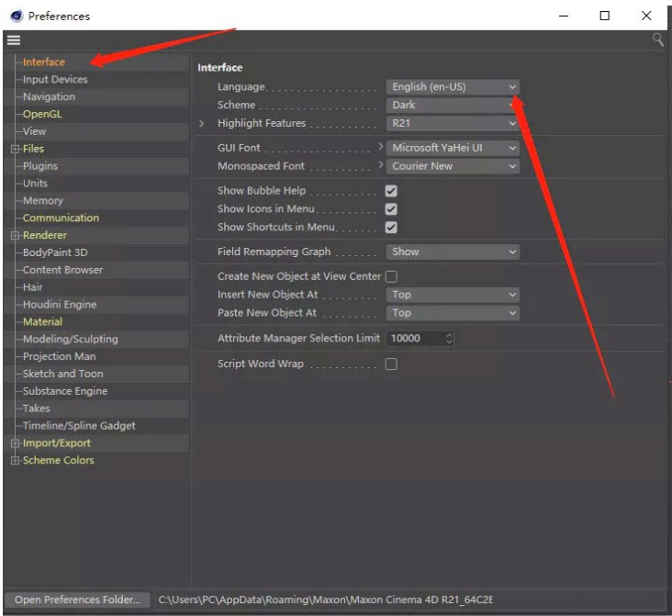Viewport: 672px width, 616px height.
Task: Click arrow icon beside Monospaced Font
Action: 381,165
